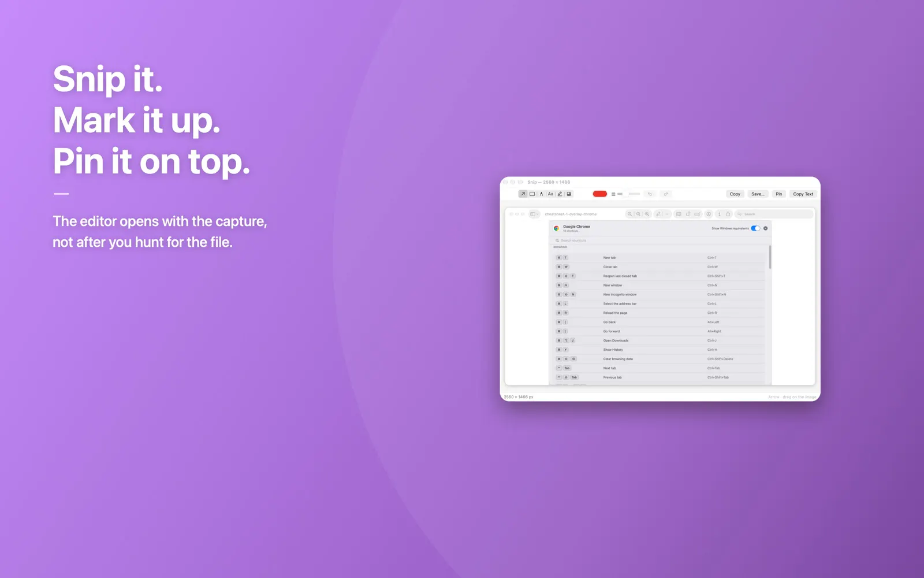This screenshot has height=578, width=924.
Task: Click the "Snip it." headline text
Action: (107, 79)
